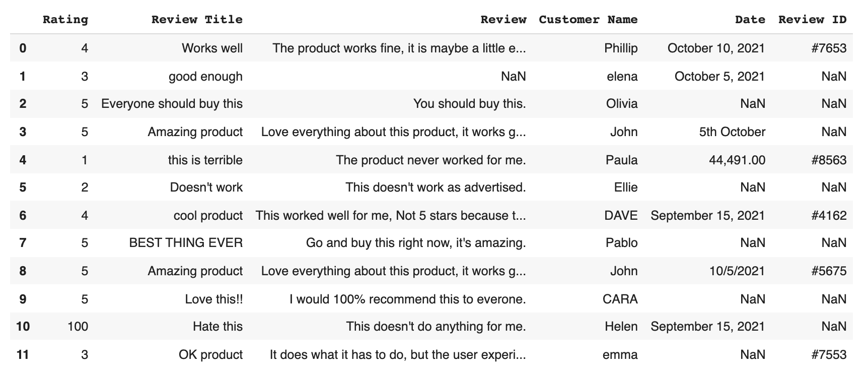Select the 'Love this!!' title cell
Image resolution: width=868 pixels, height=372 pixels.
pos(214,299)
